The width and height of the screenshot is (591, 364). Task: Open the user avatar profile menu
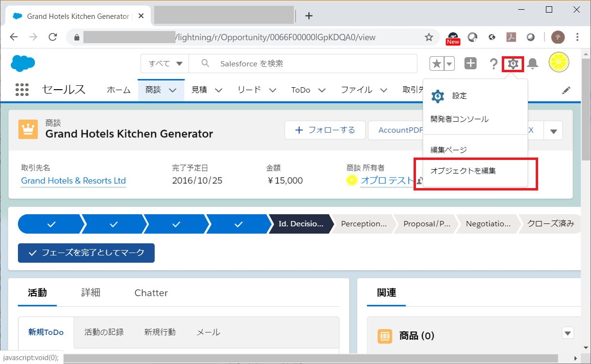559,62
